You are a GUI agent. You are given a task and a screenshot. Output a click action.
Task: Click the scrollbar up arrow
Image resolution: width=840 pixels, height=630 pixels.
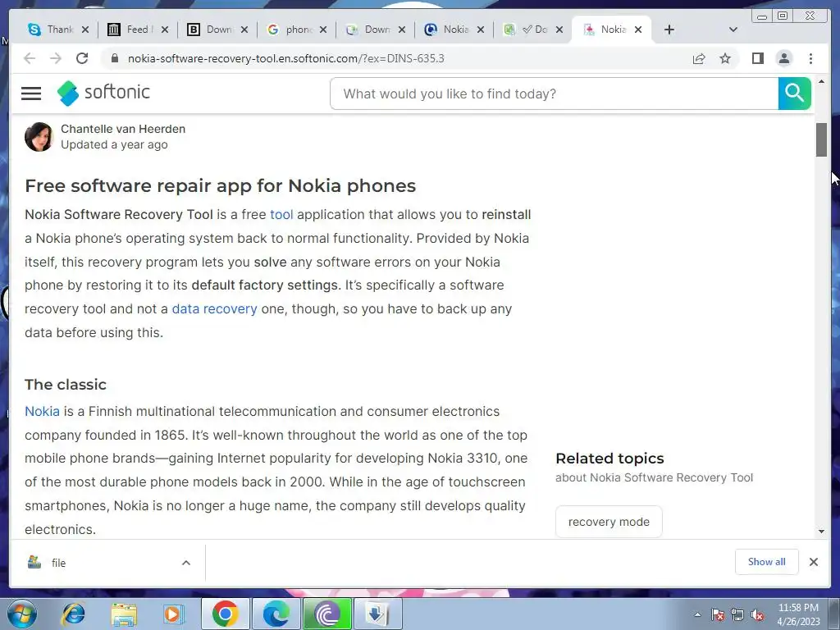pyautogui.click(x=821, y=82)
